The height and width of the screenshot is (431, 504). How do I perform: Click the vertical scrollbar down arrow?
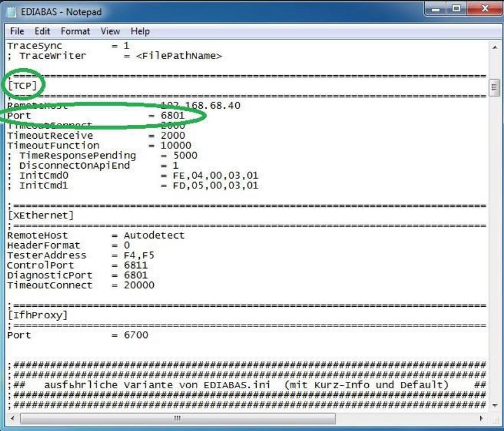tap(495, 406)
